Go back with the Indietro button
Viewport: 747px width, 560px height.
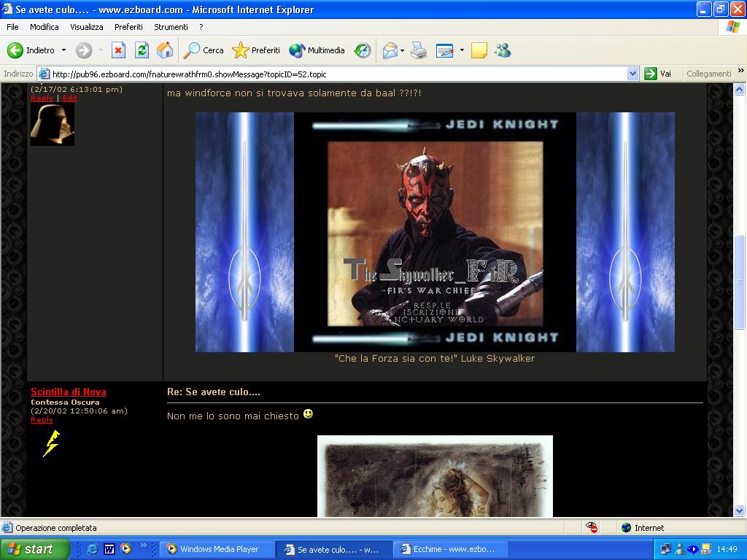(31, 50)
